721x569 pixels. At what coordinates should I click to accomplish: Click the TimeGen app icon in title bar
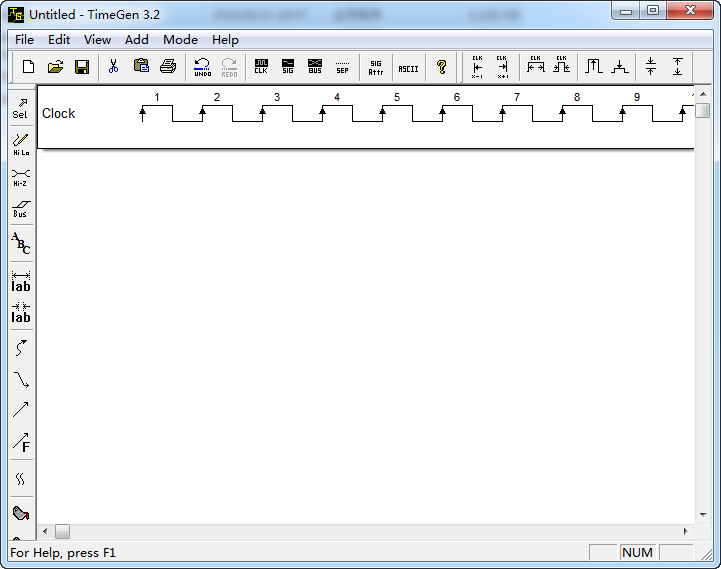pos(16,15)
